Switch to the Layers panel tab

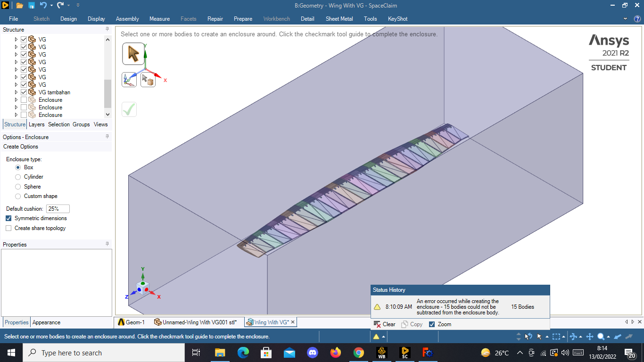(36, 124)
